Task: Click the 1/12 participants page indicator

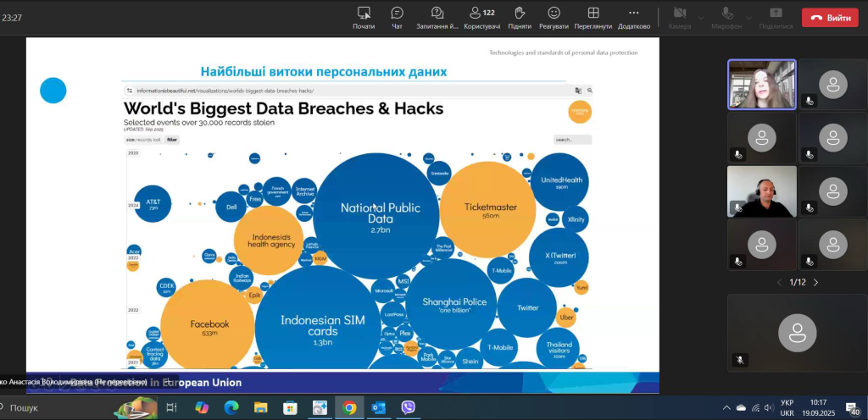Action: [798, 282]
